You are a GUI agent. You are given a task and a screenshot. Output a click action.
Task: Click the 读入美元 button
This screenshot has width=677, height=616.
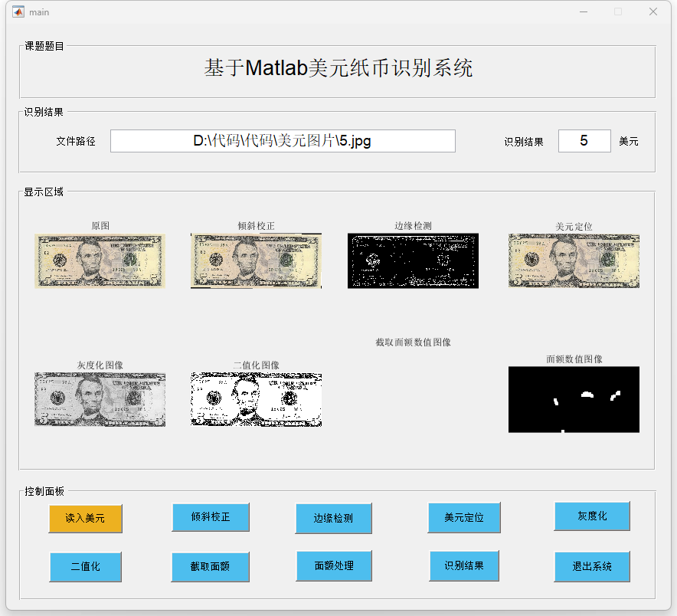pyautogui.click(x=86, y=519)
